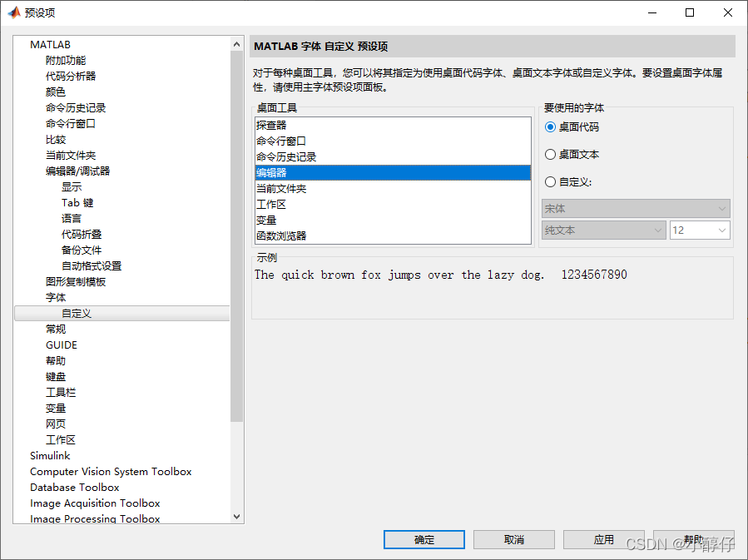The height and width of the screenshot is (560, 748).
Task: Click the 确定 button
Action: coord(424,539)
